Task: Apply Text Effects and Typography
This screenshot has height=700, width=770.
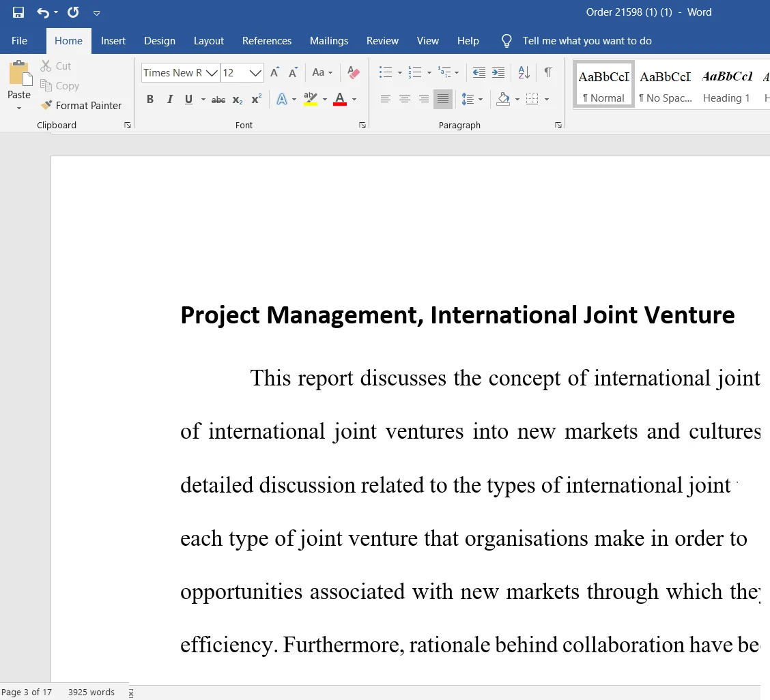Action: (x=282, y=99)
